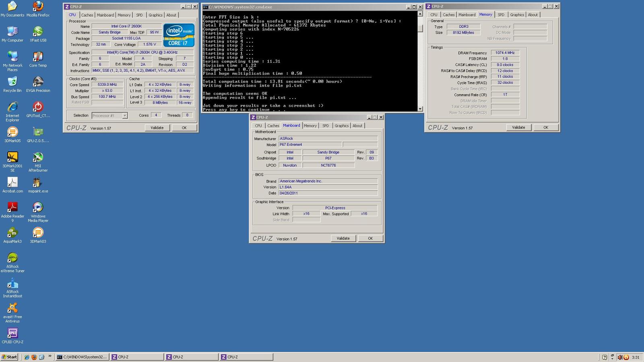Open 3DMark03 desktop icon

pyautogui.click(x=38, y=236)
